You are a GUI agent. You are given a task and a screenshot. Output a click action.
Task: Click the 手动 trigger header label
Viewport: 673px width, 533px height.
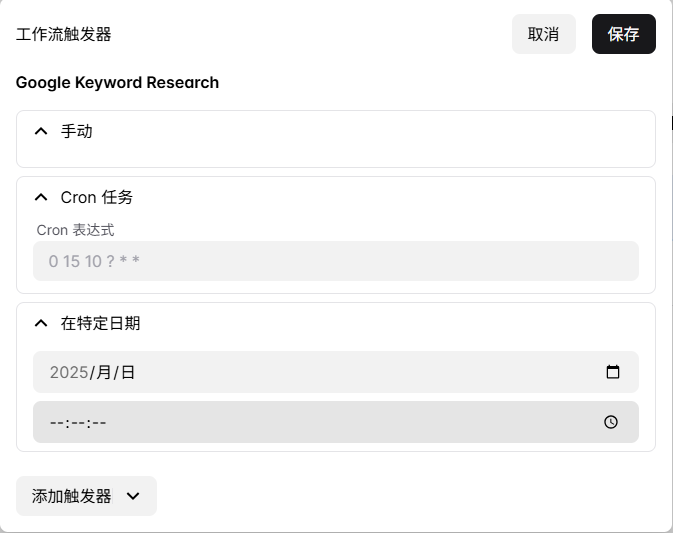(77, 131)
